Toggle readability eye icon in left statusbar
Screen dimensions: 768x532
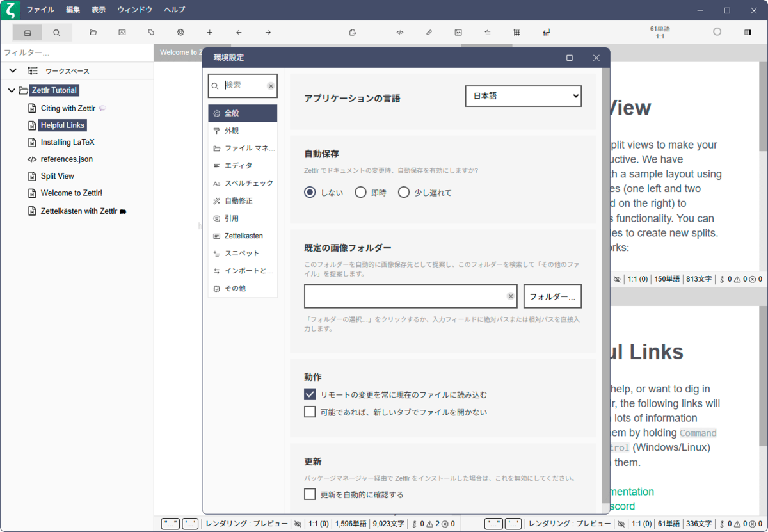(298, 524)
